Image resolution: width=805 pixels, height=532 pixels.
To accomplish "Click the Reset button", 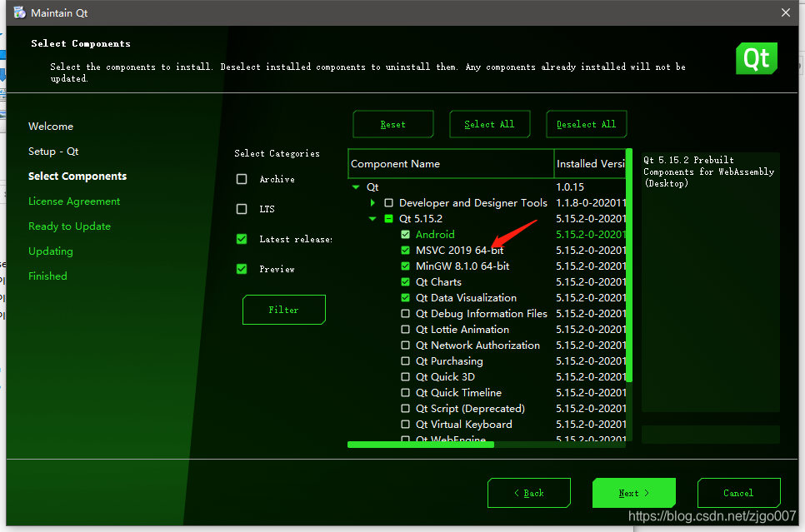I will click(393, 124).
